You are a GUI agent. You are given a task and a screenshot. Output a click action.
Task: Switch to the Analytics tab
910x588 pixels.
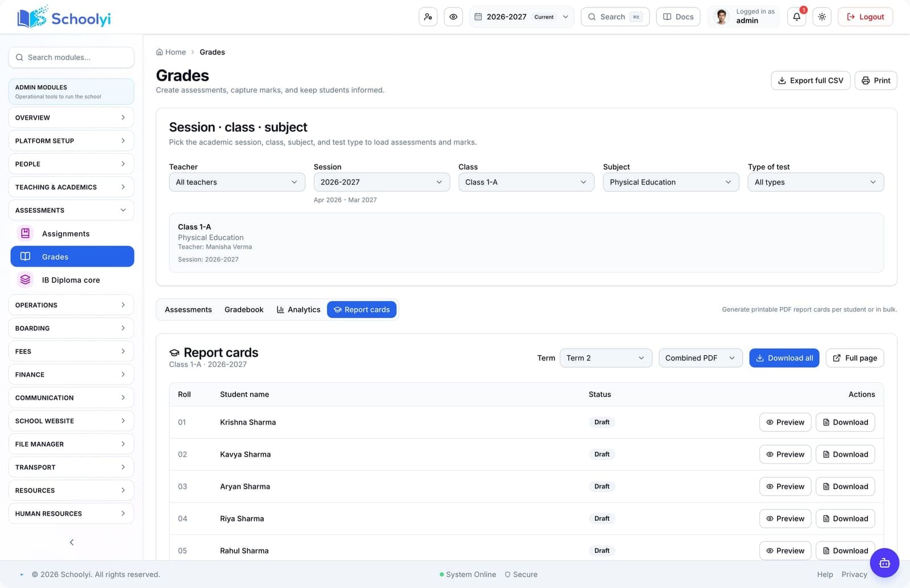point(299,309)
